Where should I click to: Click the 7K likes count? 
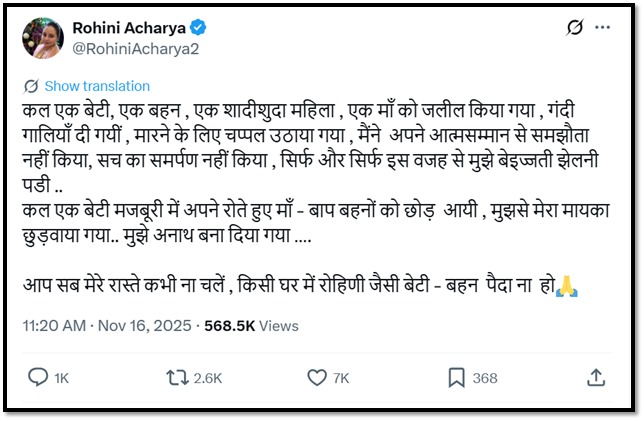[x=342, y=377]
